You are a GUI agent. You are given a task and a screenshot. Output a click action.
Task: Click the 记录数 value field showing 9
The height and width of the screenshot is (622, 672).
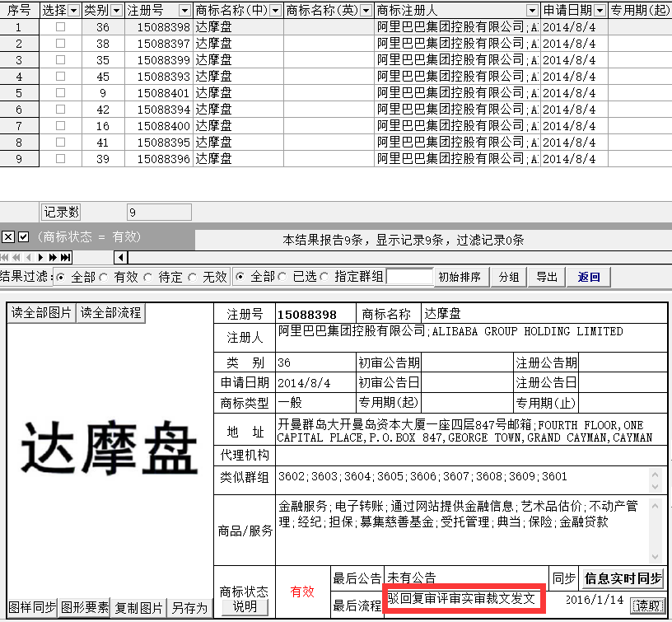pos(159,213)
